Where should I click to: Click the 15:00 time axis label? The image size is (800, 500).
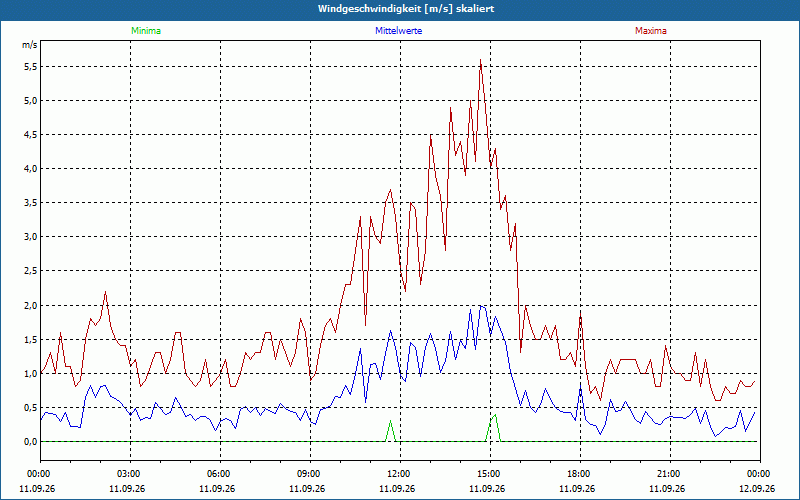[x=488, y=474]
